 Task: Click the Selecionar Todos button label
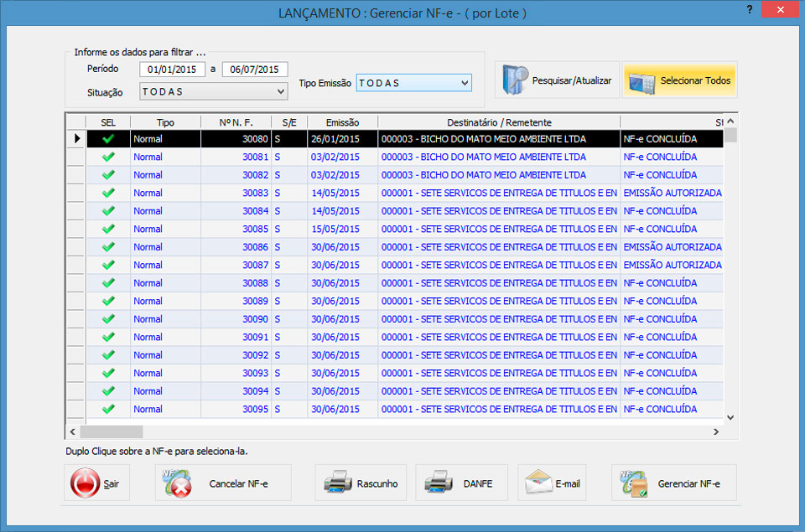[x=695, y=80]
